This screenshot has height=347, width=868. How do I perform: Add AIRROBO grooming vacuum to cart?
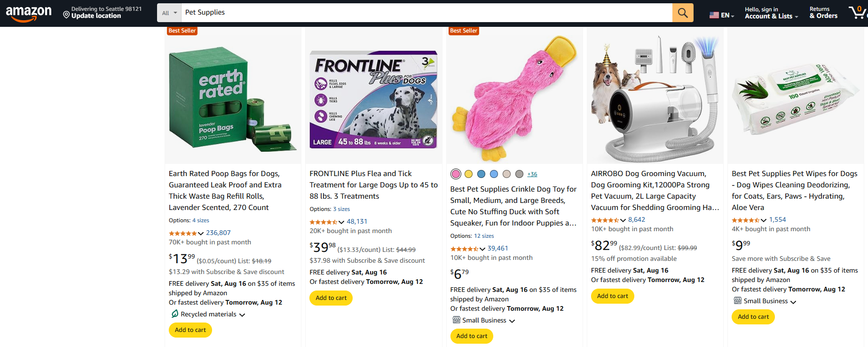(x=612, y=296)
